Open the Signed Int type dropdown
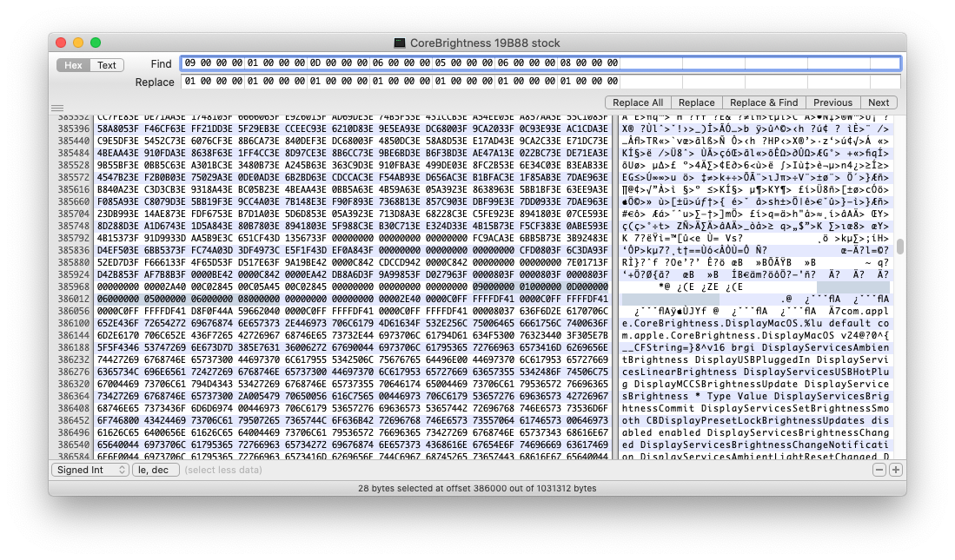The height and width of the screenshot is (560, 955). point(90,470)
